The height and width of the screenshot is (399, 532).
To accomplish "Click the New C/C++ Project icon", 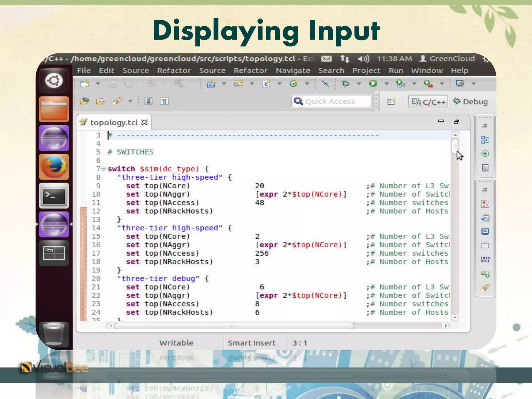I will pyautogui.click(x=211, y=84).
